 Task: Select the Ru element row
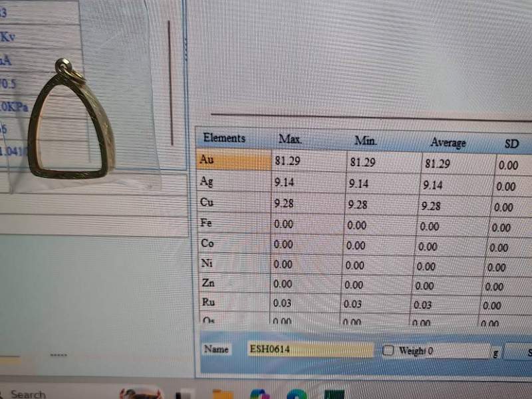pyautogui.click(x=233, y=303)
